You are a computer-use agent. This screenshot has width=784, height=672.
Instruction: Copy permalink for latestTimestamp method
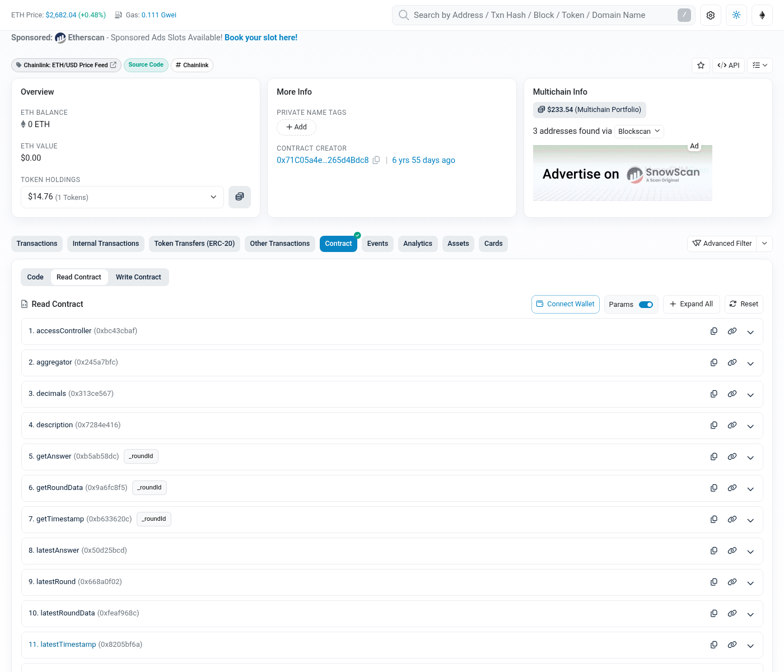(732, 645)
